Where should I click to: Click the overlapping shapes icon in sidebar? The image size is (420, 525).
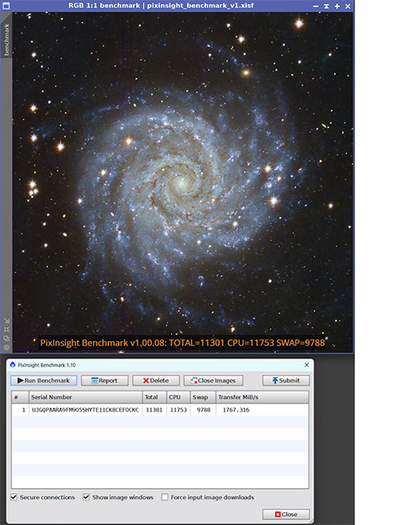pyautogui.click(x=7, y=338)
